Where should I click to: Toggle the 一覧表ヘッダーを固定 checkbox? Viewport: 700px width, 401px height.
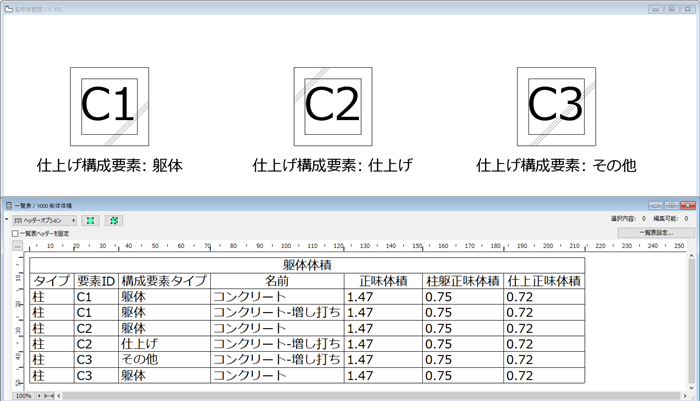pos(15,234)
